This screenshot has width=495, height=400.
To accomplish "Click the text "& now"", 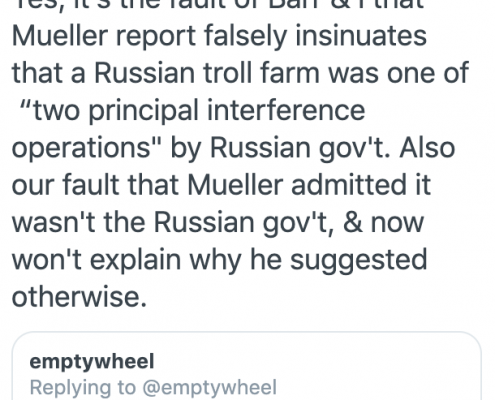I will pyautogui.click(x=383, y=222).
